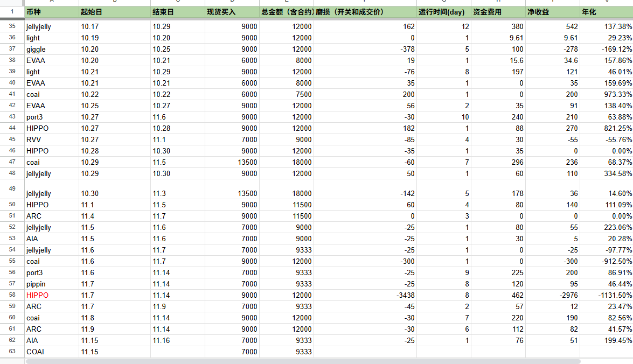Select the 334.58% annualized cell
Viewport: 633px width, 364px height.
607,173
